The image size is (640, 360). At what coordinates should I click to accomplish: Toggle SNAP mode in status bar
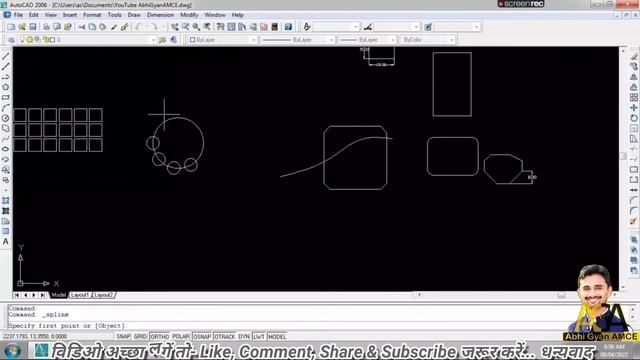[x=123, y=337]
